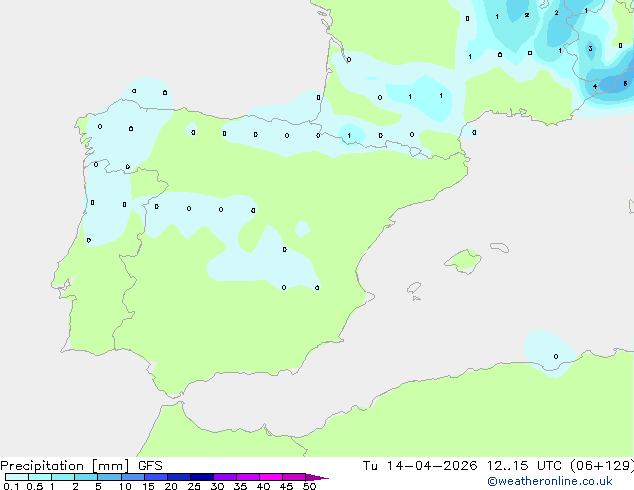Click the '3' precipitation value on the map
Screen dimensions: 634x490
[x=590, y=49]
